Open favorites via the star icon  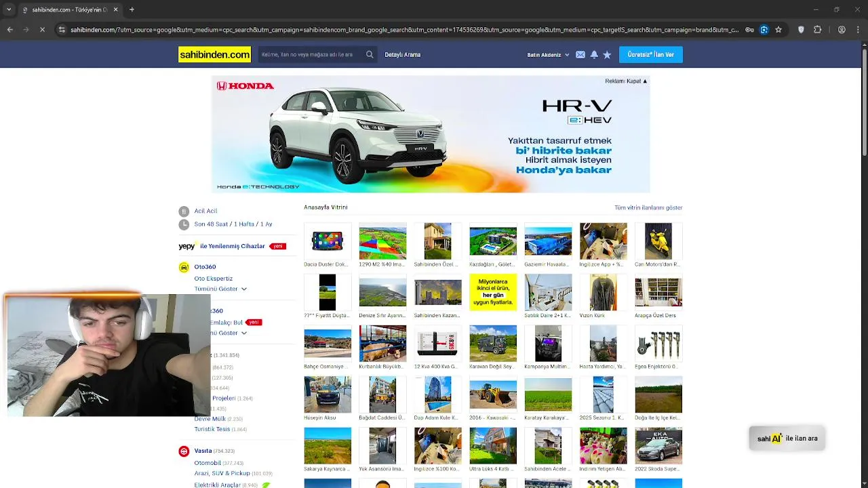click(607, 55)
